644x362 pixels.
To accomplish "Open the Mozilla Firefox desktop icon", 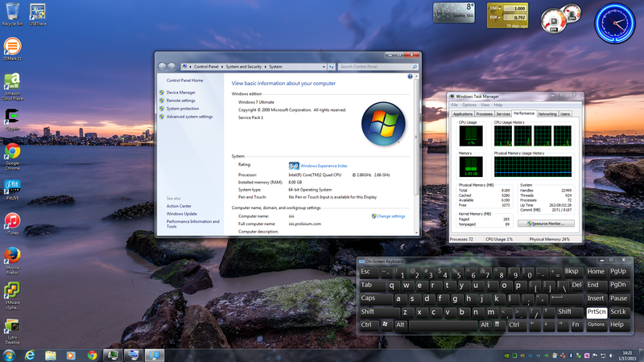I will [x=12, y=256].
